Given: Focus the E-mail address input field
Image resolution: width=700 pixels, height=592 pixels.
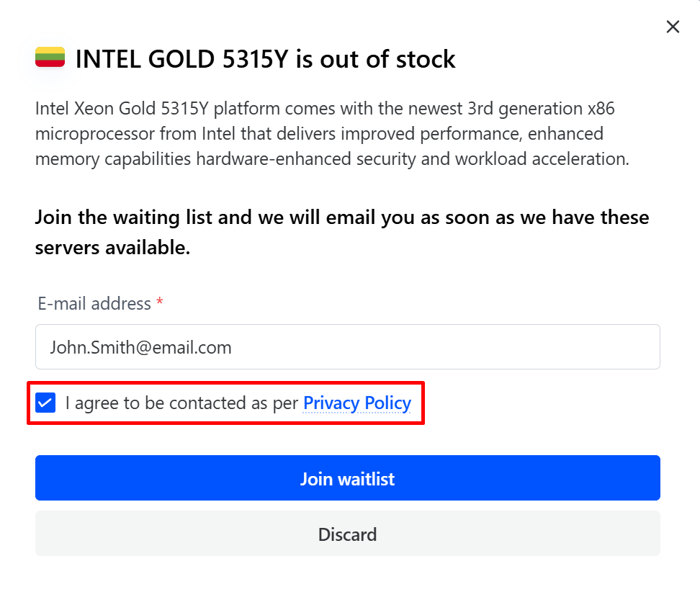Looking at the screenshot, I should coord(347,347).
